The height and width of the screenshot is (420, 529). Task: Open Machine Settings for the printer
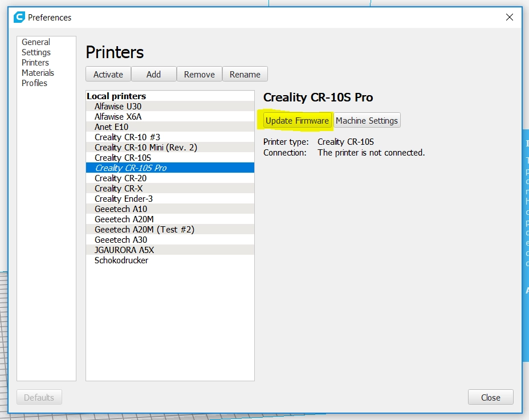[x=367, y=120]
